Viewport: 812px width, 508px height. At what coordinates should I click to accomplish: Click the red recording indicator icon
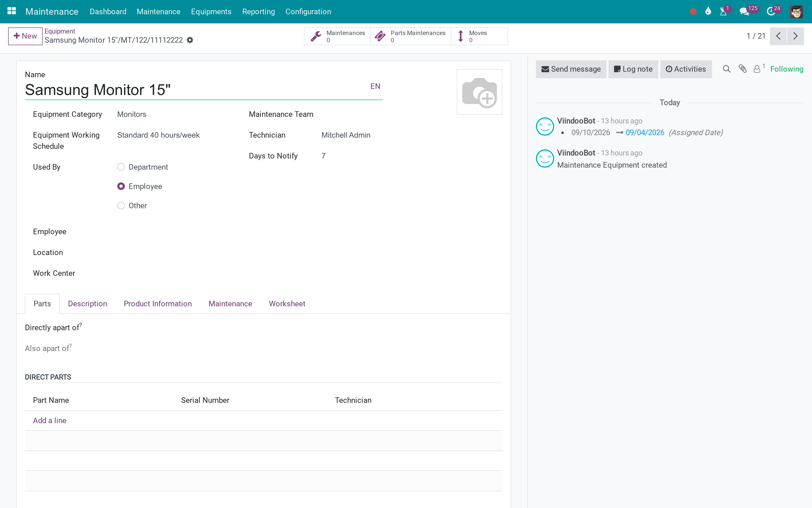click(693, 12)
